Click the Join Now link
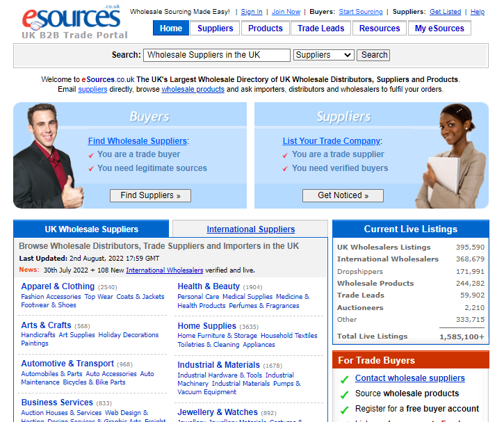The width and height of the screenshot is (504, 422). tap(286, 12)
